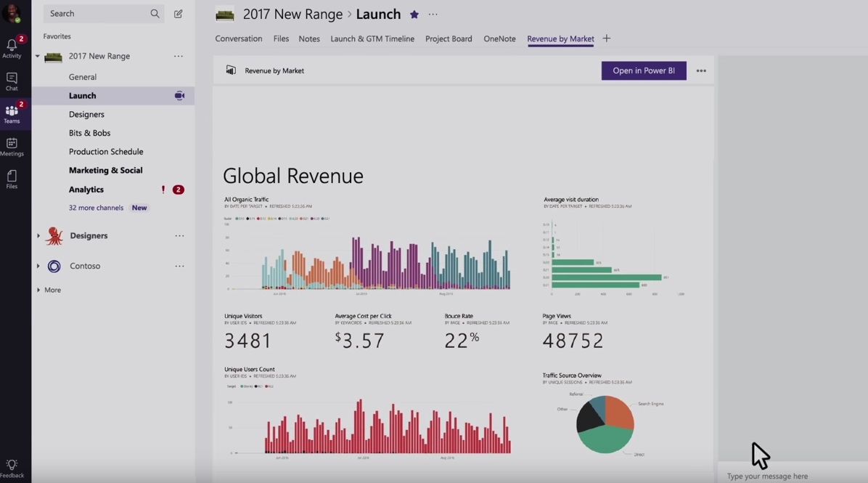
Task: Select the Teams icon in sidebar
Action: [x=12, y=113]
